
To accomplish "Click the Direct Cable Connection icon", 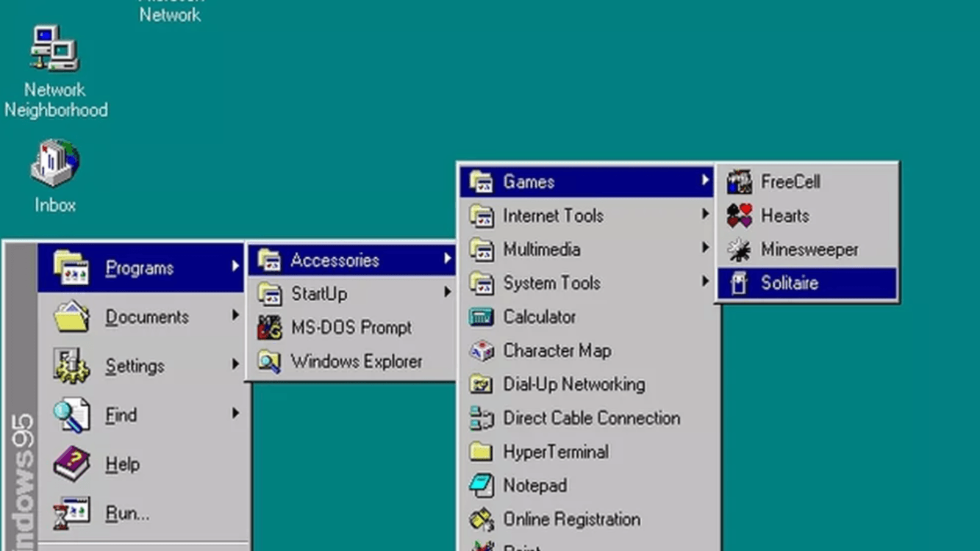I will click(x=482, y=418).
